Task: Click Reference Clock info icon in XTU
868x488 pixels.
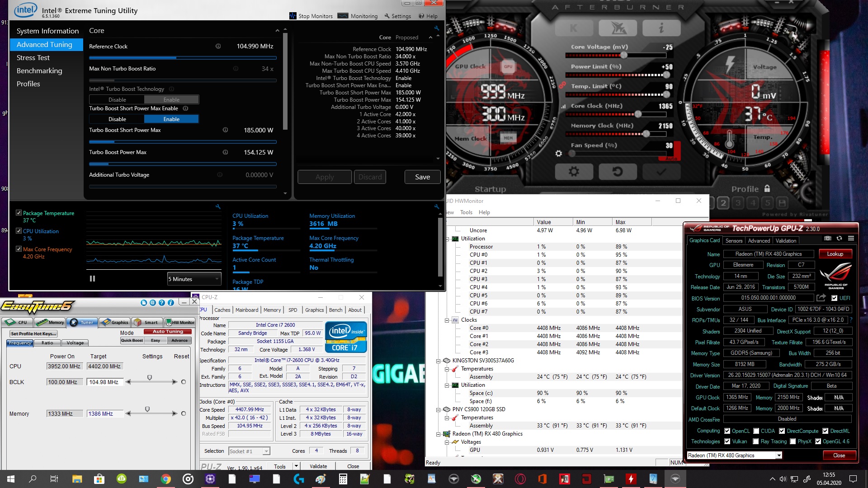Action: click(218, 46)
